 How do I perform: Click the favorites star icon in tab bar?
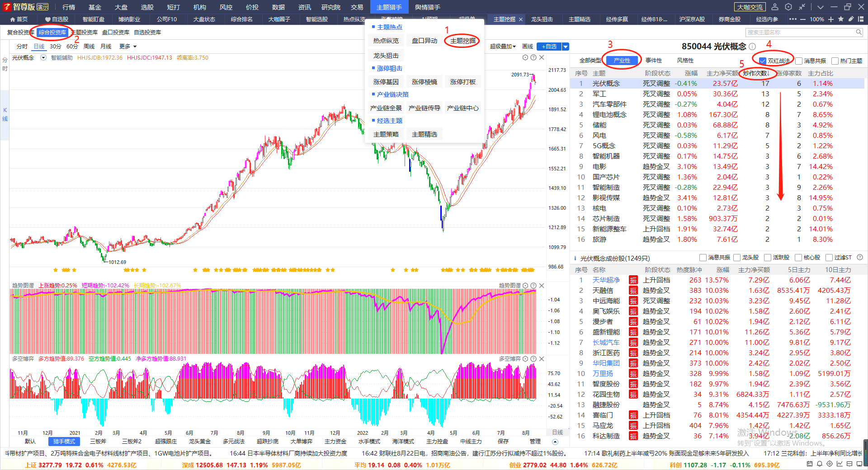841,19
